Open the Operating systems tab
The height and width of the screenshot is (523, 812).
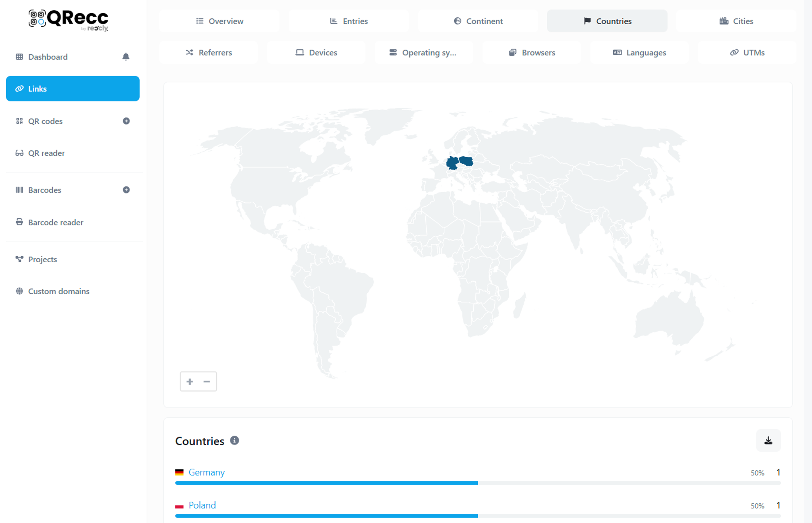coord(424,53)
